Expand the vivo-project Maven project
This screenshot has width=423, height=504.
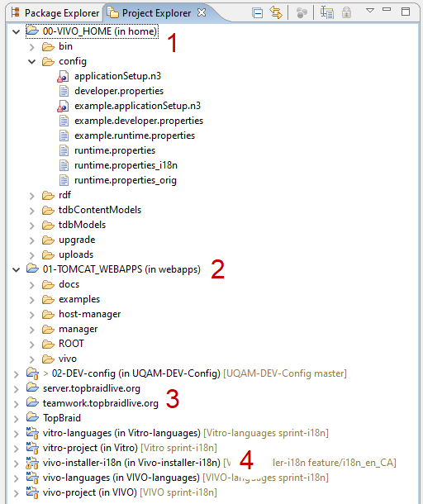tap(16, 493)
